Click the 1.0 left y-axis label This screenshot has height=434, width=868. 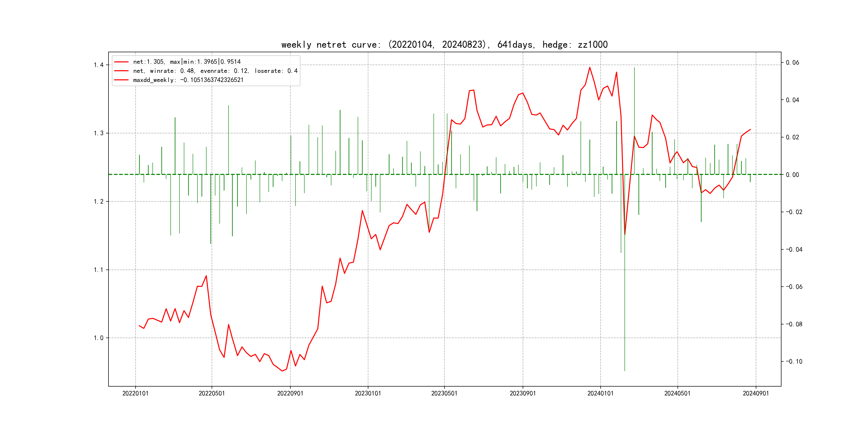[x=98, y=338]
